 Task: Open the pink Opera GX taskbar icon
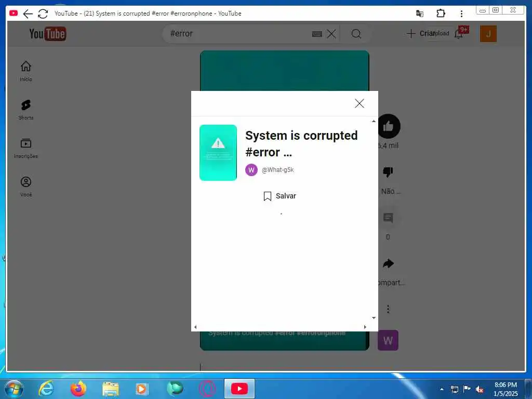[207, 389]
